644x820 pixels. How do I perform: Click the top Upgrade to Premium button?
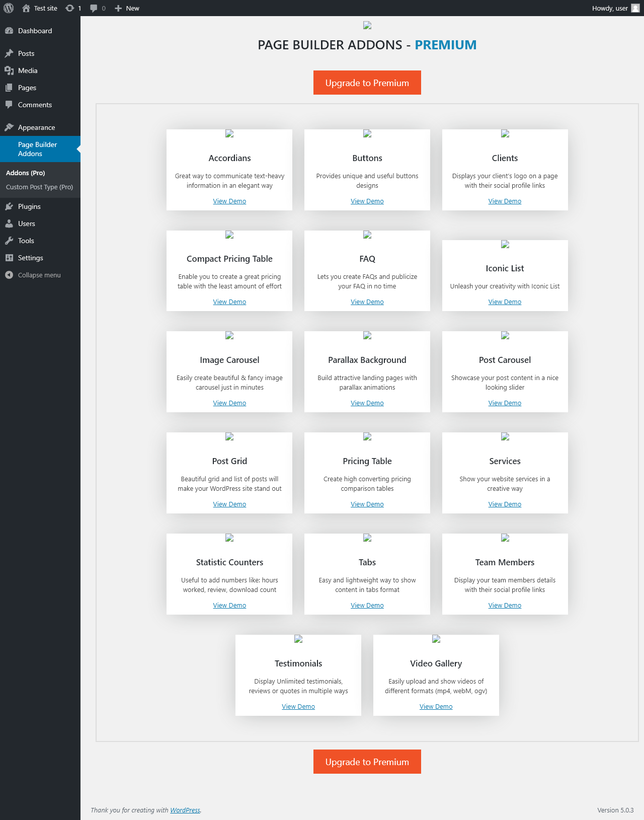367,83
